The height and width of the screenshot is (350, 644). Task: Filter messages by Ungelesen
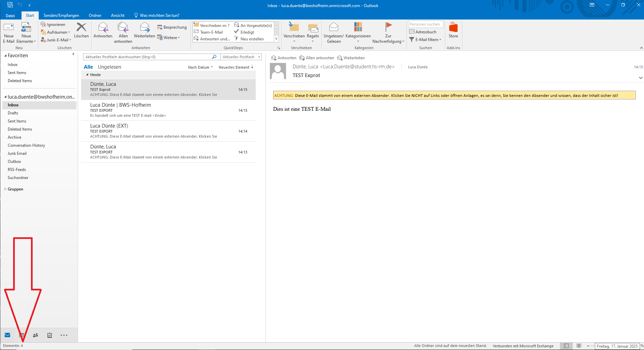(x=109, y=67)
